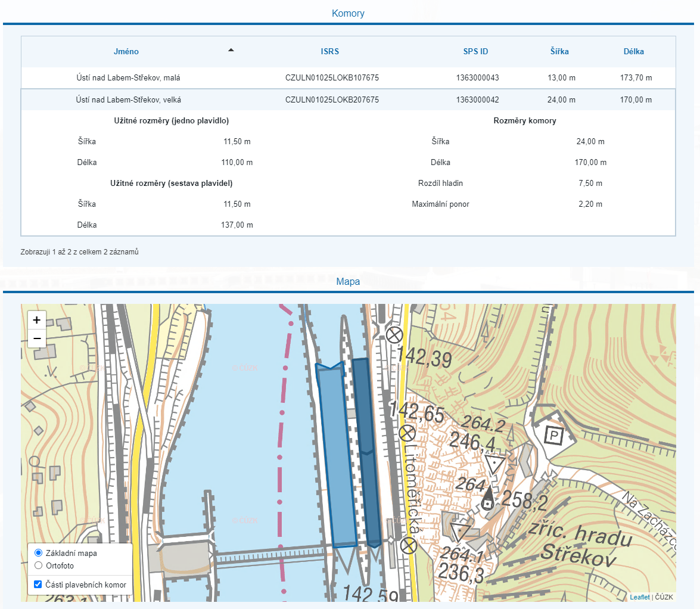The width and height of the screenshot is (700, 609).
Task: Sort table by Délka column header
Action: [x=633, y=51]
